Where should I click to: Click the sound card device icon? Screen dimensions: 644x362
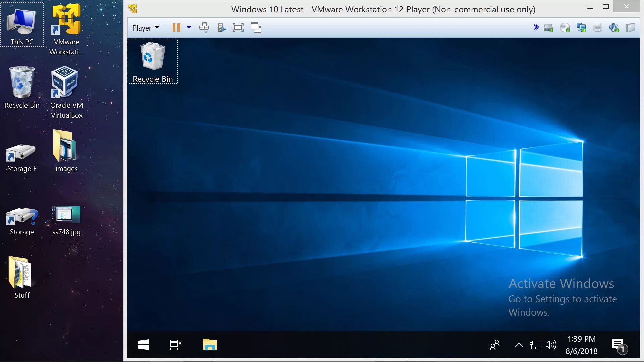(614, 27)
